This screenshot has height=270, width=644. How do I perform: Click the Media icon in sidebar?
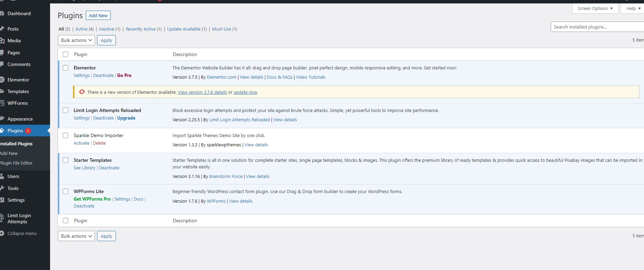coord(2,41)
